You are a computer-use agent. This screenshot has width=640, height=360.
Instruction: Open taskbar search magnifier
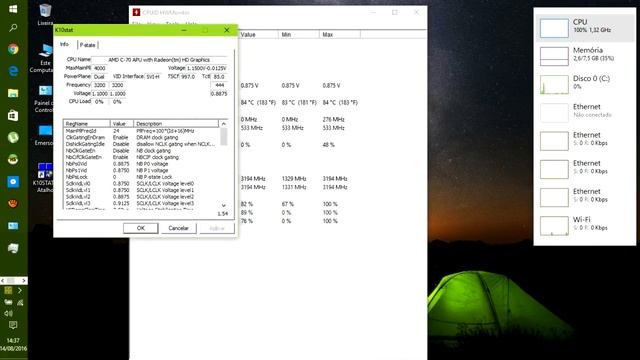(x=13, y=28)
